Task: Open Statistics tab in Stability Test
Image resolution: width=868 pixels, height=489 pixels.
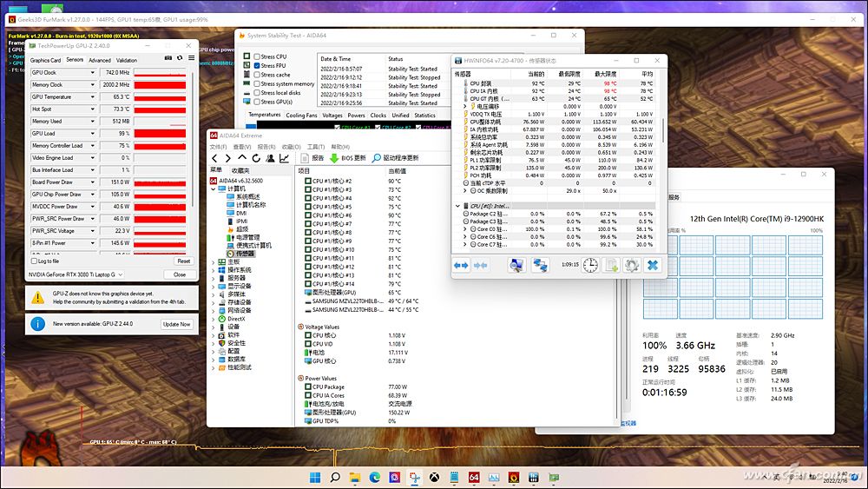Action: (x=424, y=116)
